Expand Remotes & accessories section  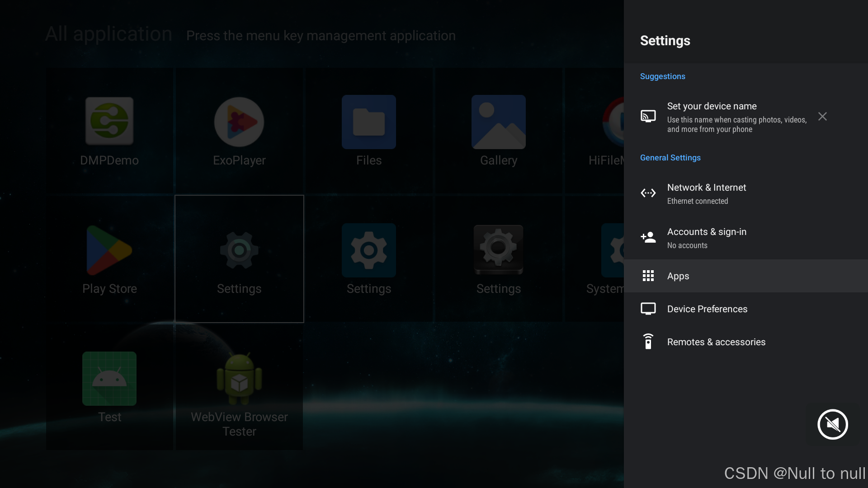(716, 342)
